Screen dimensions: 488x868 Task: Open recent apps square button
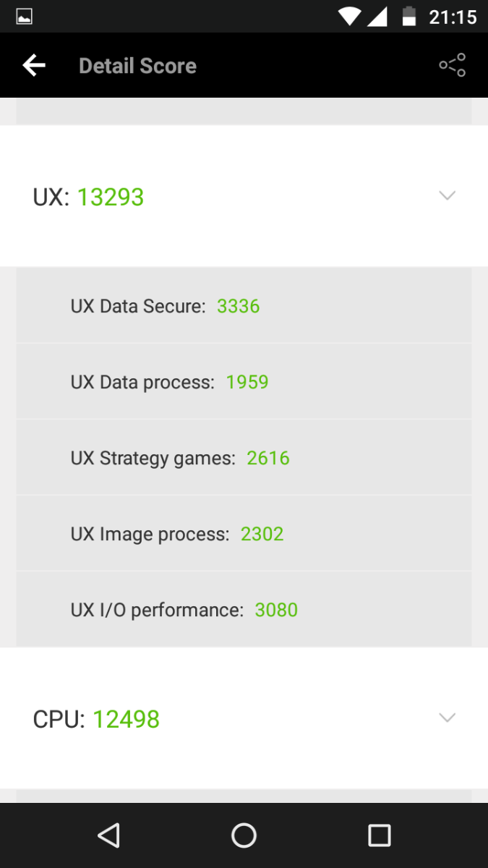[x=379, y=835]
